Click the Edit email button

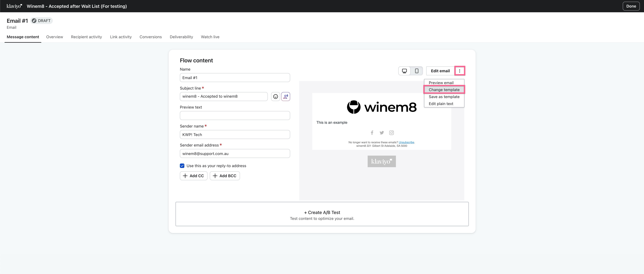point(440,71)
